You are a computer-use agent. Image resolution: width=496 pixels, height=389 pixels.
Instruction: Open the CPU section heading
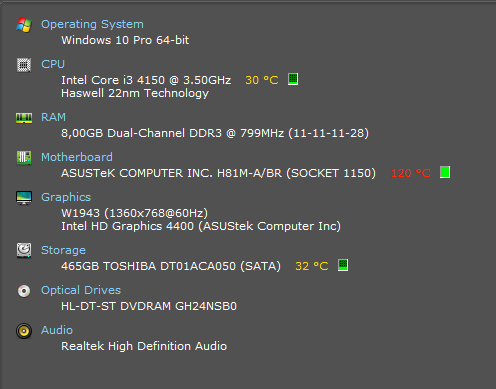tap(53, 64)
